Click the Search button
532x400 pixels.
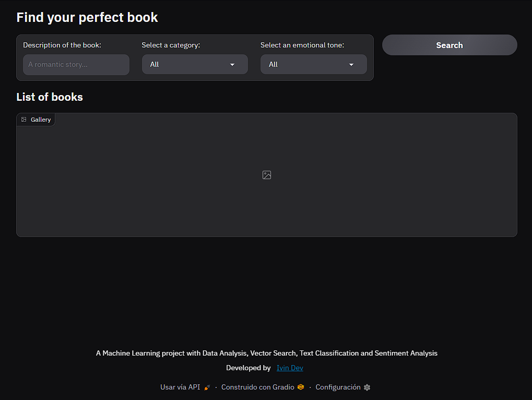(450, 45)
